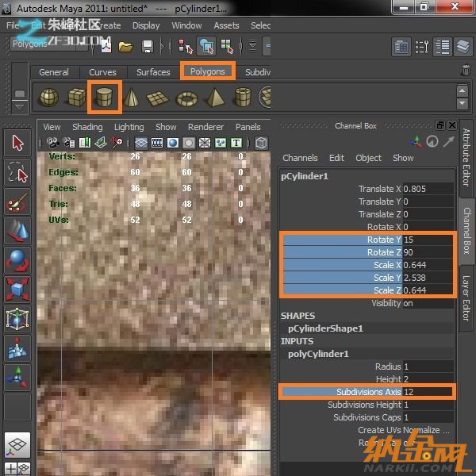Click the Translate X value field

point(428,189)
